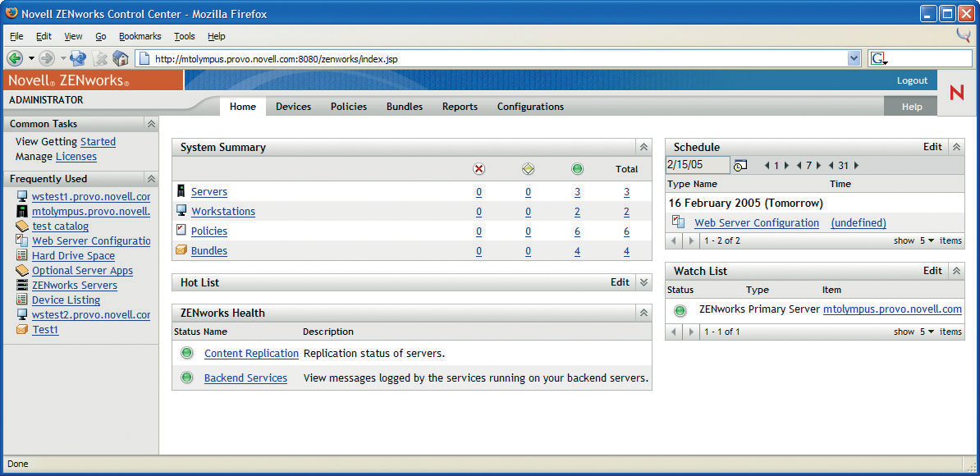Expand the Hot List panel
The width and height of the screenshot is (980, 476).
click(643, 282)
